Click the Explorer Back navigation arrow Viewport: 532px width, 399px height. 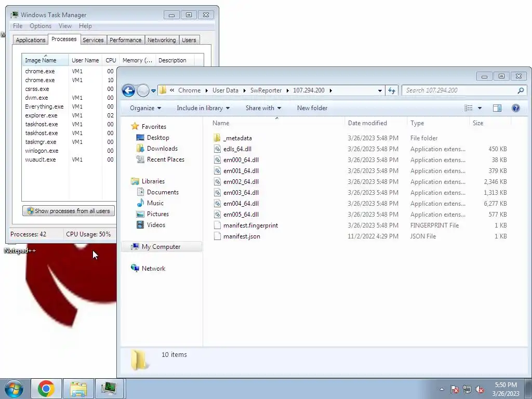[128, 90]
